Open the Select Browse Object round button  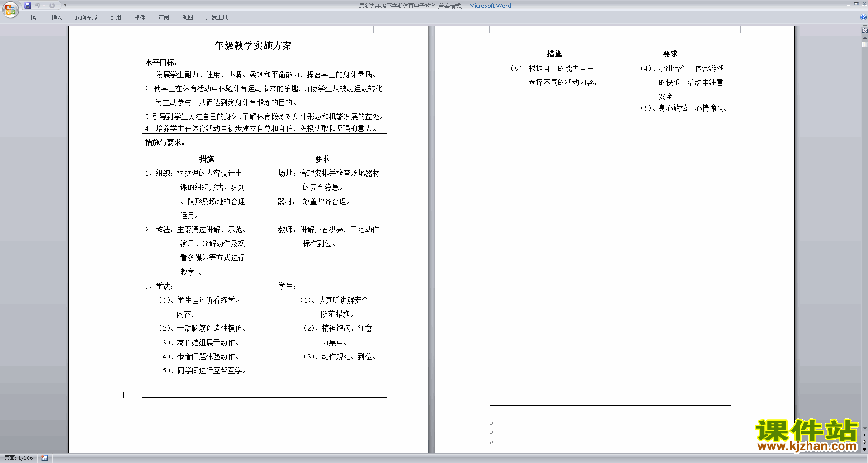pos(864,442)
